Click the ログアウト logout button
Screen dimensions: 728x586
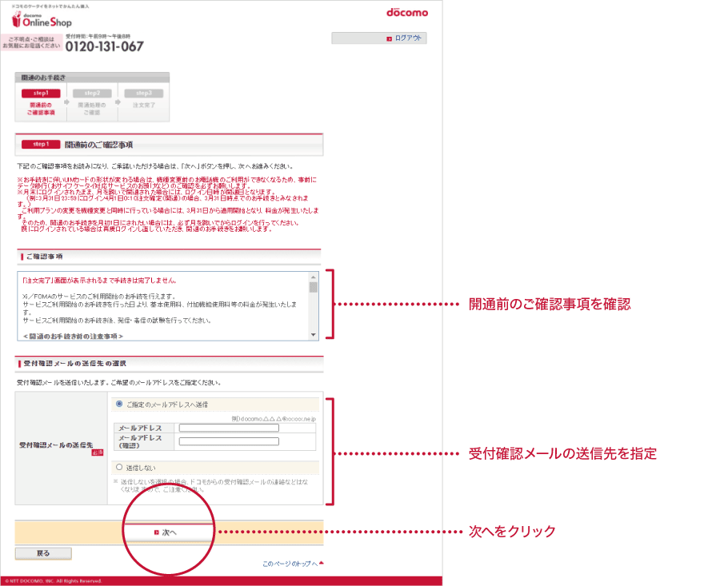tap(379, 38)
